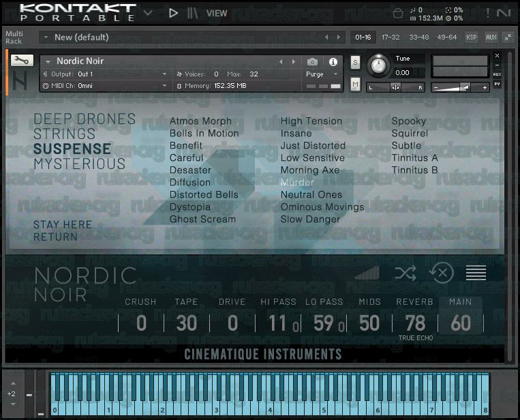
Task: Load the Ghost Scream preset
Action: [202, 220]
